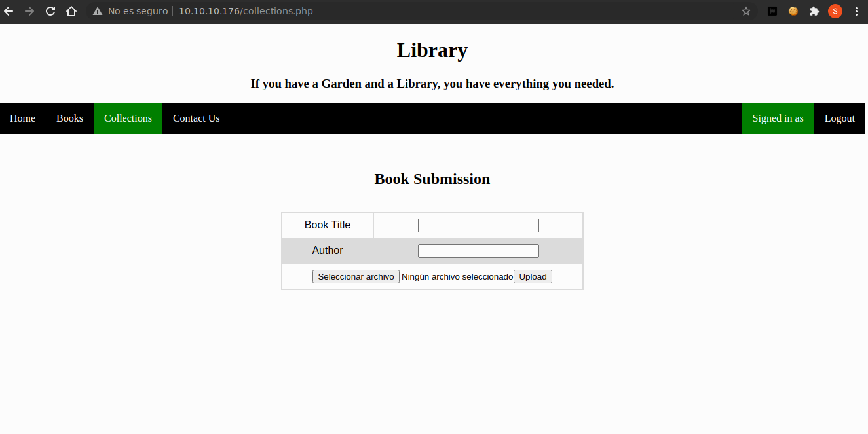The height and width of the screenshot is (434, 868).
Task: Bookmark this page with the star icon
Action: (x=745, y=11)
